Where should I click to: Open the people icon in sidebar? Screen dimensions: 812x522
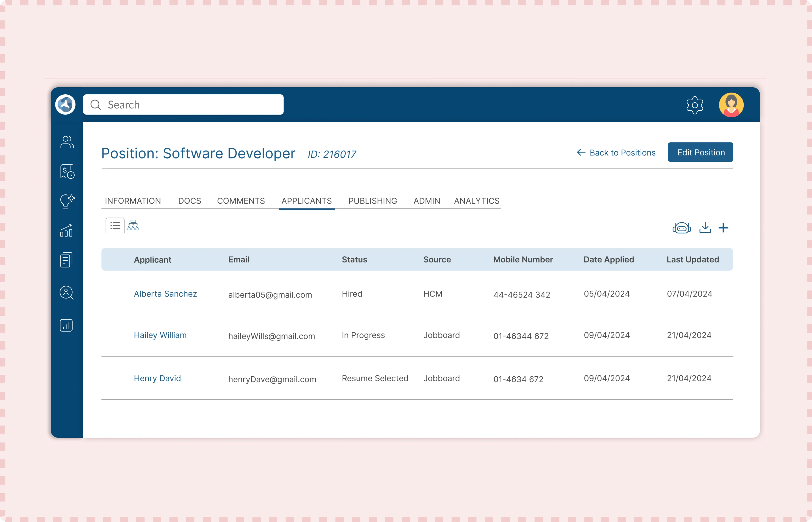[x=67, y=142]
